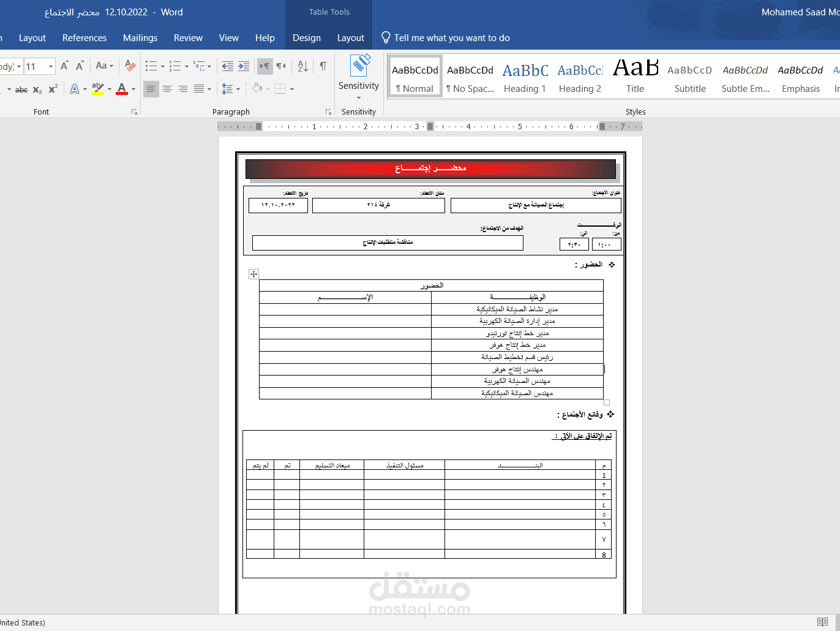Justify the paragraph alignment
Image resolution: width=840 pixels, height=631 pixels.
[198, 89]
